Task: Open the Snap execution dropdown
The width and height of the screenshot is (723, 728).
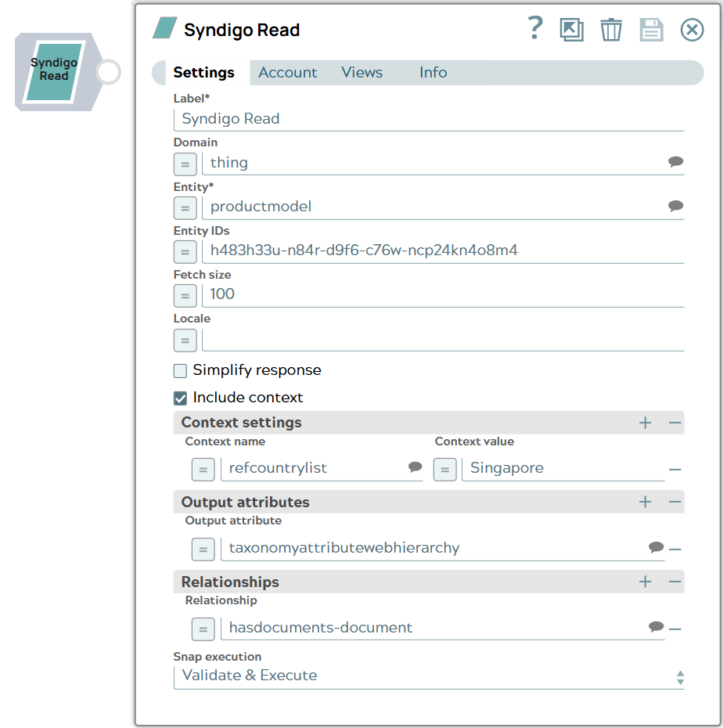Action: click(x=679, y=675)
